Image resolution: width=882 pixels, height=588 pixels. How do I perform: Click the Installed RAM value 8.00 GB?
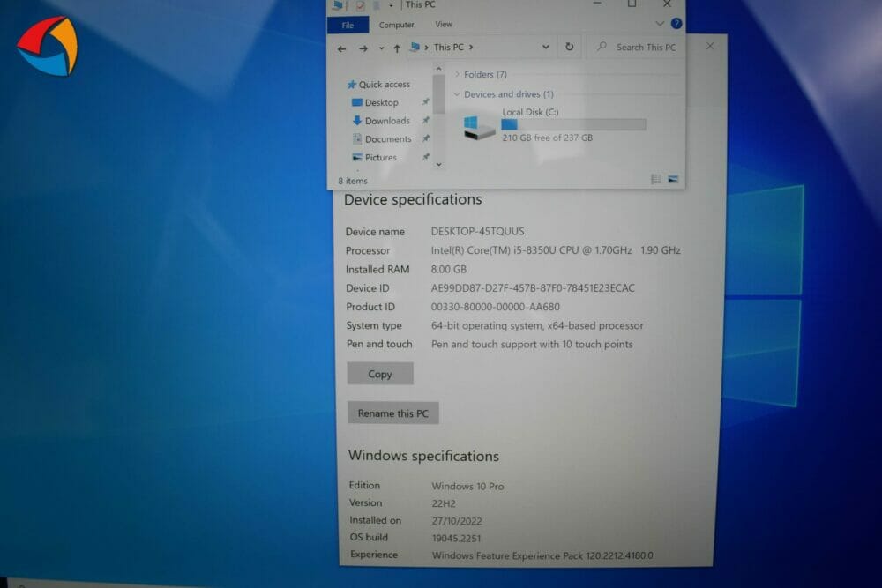click(x=448, y=269)
